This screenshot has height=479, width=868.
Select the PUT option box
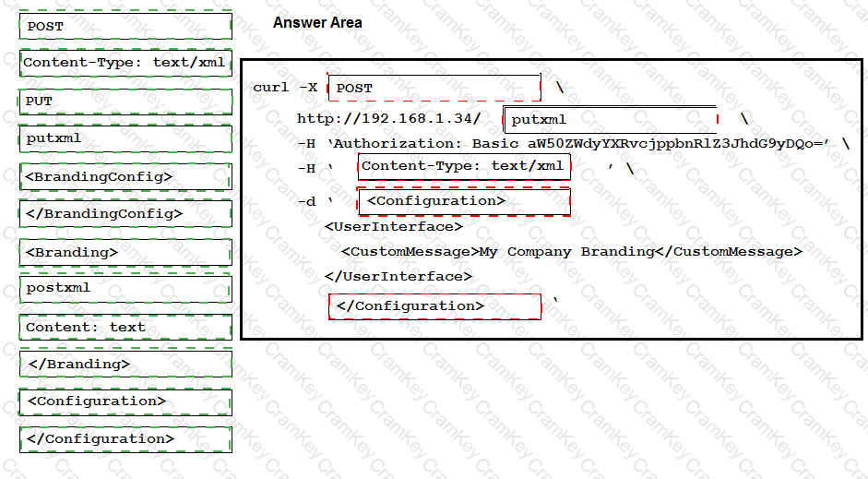pos(125,101)
